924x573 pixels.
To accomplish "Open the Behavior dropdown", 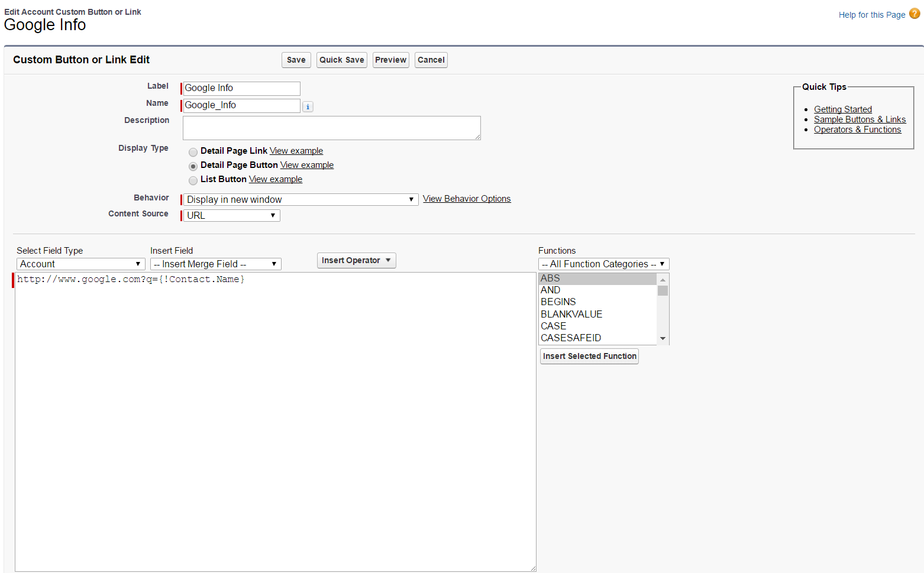I will [x=301, y=199].
